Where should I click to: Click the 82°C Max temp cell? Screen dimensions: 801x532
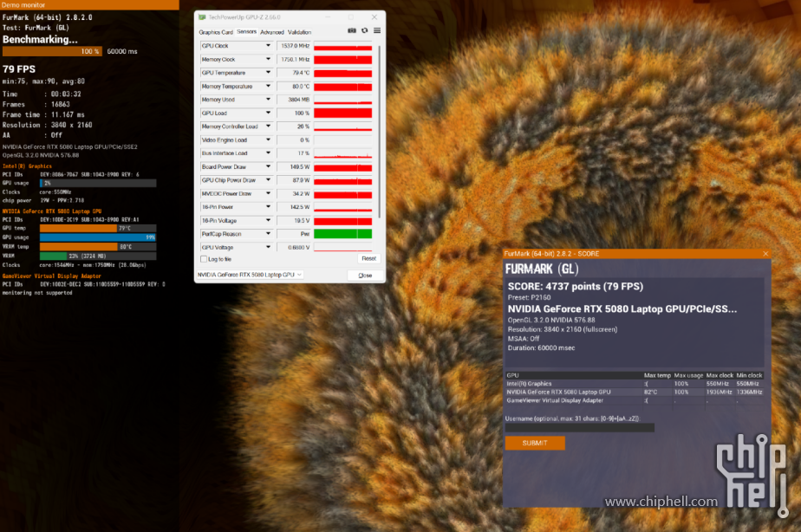(x=650, y=393)
